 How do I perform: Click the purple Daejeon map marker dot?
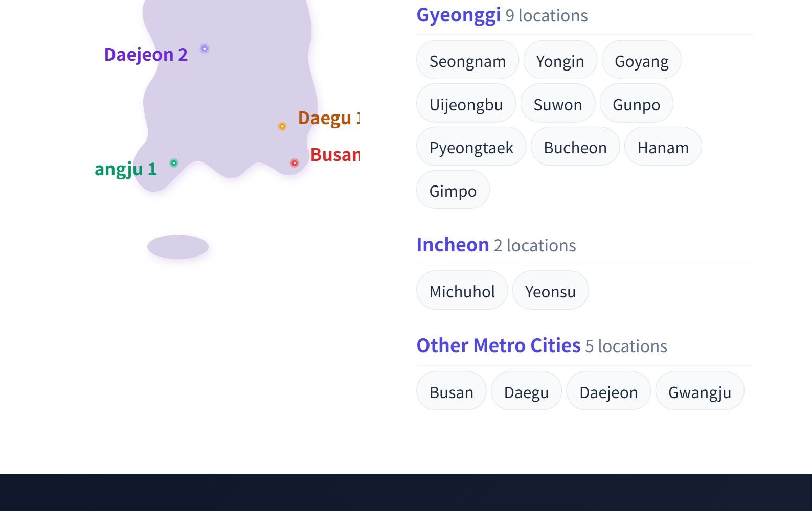pyautogui.click(x=205, y=49)
